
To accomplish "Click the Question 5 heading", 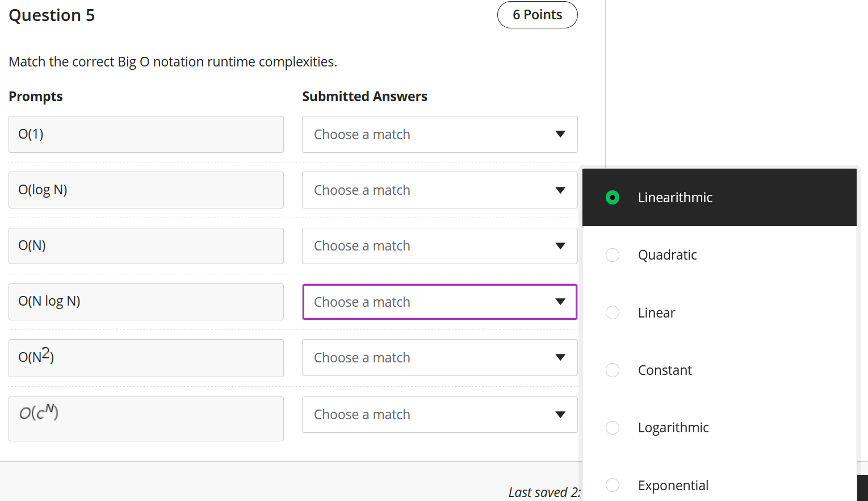I will tap(52, 15).
